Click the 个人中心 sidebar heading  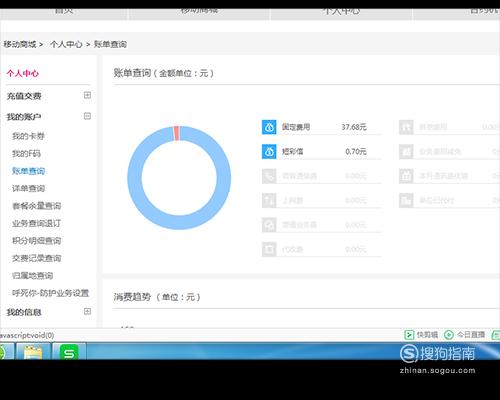coord(23,73)
